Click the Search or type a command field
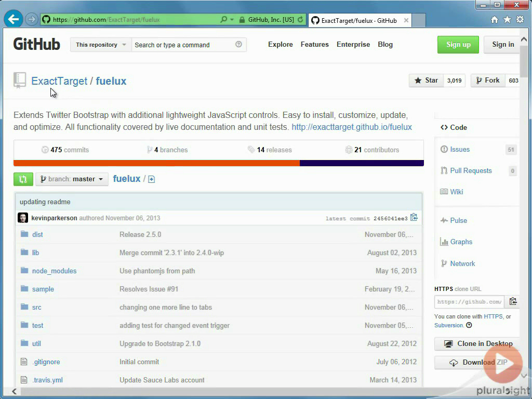This screenshot has height=399, width=532. click(x=189, y=45)
